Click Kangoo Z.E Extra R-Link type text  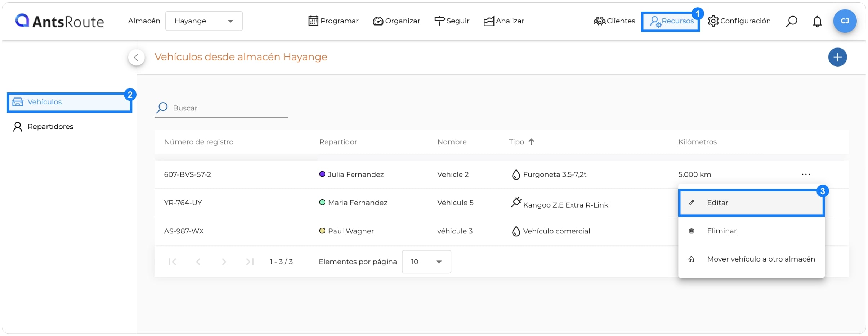(565, 205)
